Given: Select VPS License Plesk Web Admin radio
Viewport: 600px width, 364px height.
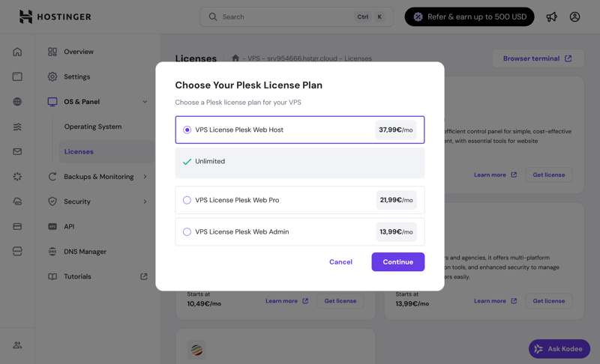Looking at the screenshot, I should tap(187, 231).
